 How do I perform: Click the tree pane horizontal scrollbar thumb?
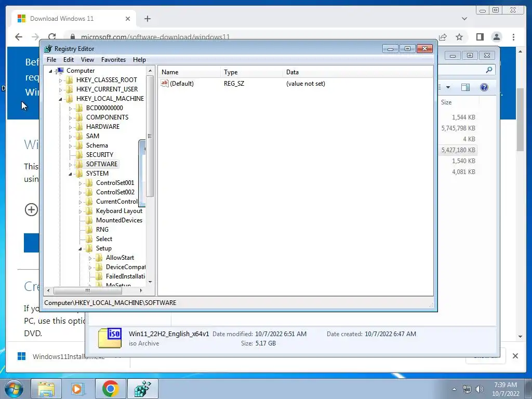tap(87, 291)
